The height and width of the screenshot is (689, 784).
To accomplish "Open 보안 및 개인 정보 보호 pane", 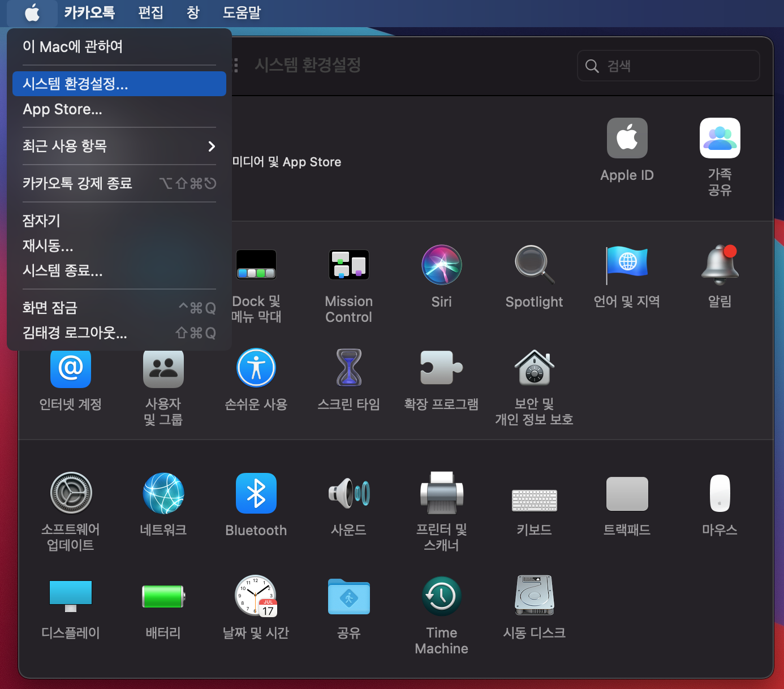I will point(534,387).
